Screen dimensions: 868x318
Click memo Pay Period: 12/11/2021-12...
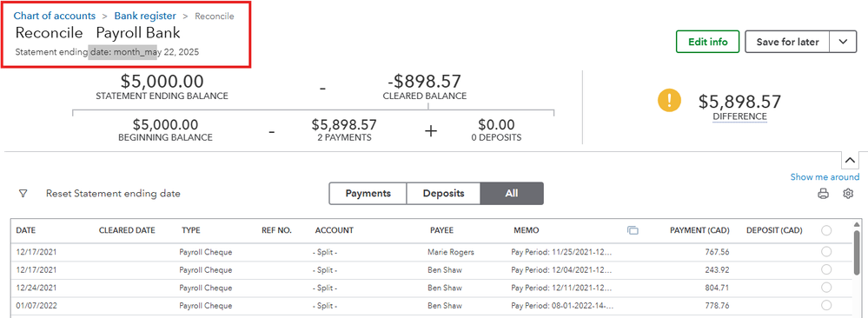(562, 288)
